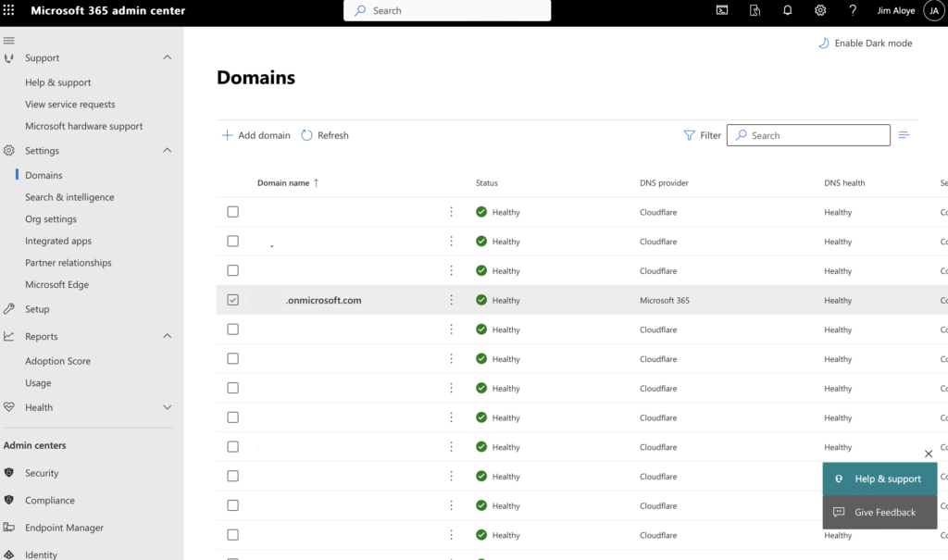Check the box directly above onmicrosoft.com row
Viewport: 948px width, 560px height.
point(232,270)
